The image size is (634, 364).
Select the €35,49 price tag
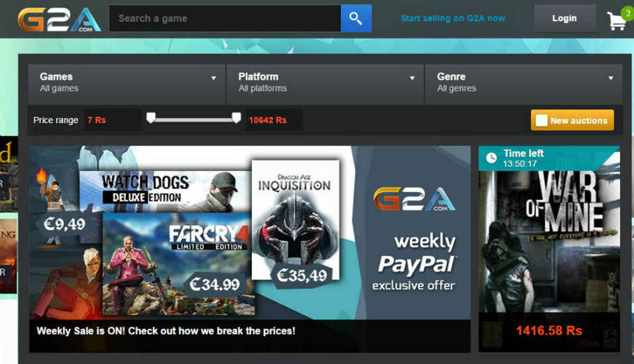tap(302, 276)
